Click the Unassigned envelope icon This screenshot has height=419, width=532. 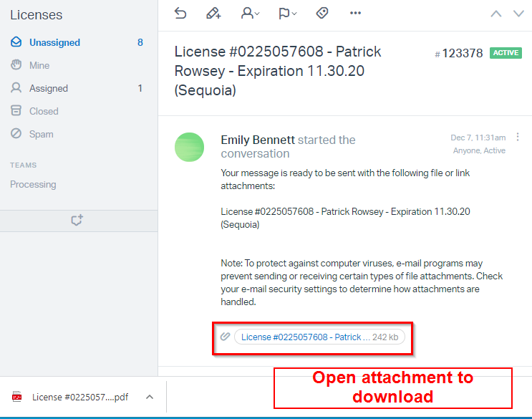(x=16, y=42)
